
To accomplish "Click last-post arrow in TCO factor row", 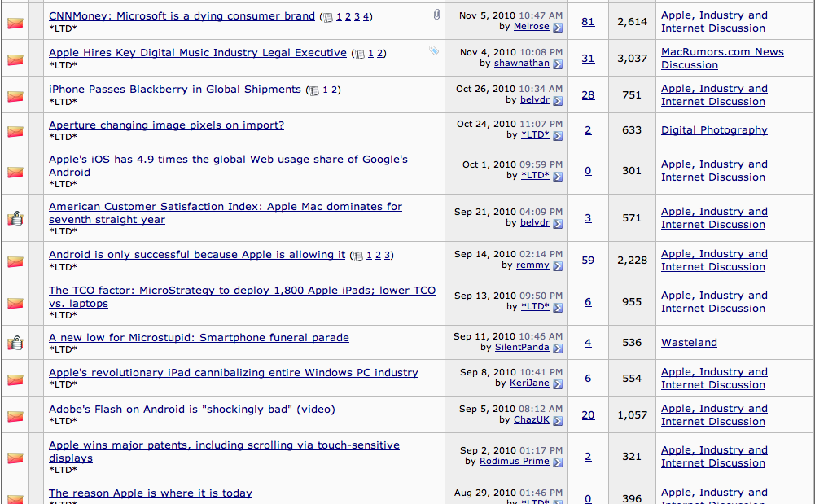I will [558, 308].
